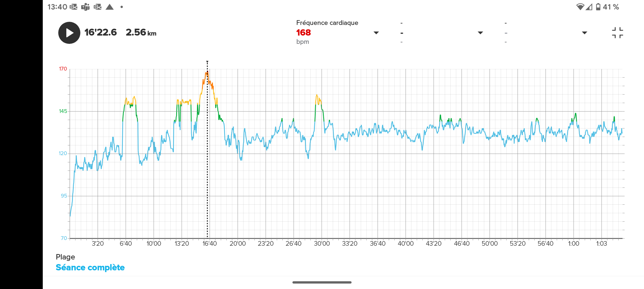Click the Plage label

pyautogui.click(x=65, y=257)
